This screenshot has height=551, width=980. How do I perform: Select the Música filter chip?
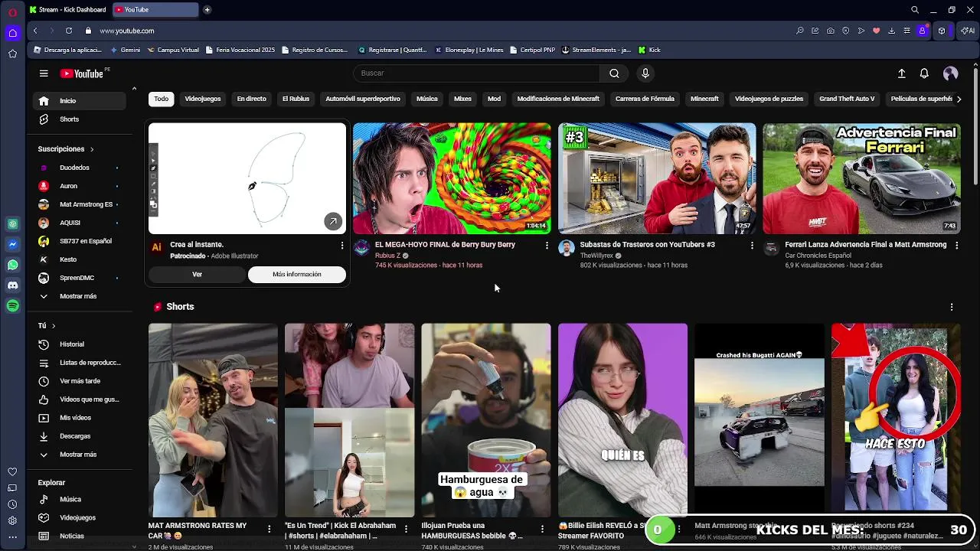point(427,99)
